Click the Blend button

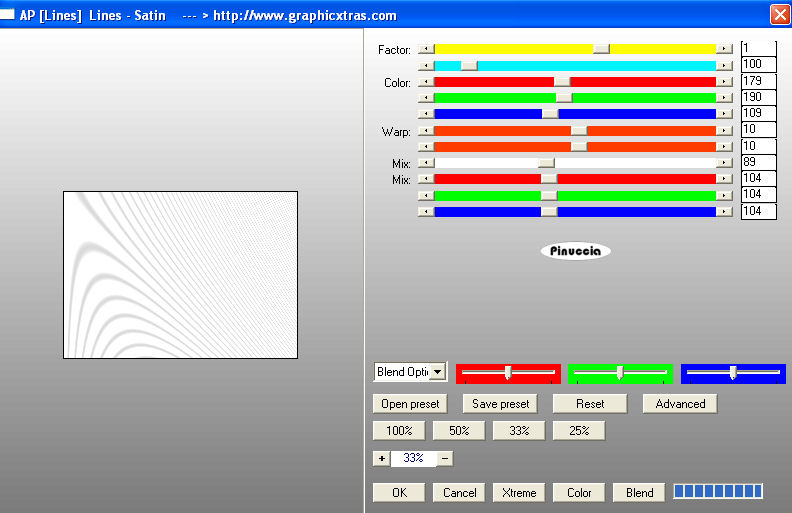click(639, 493)
